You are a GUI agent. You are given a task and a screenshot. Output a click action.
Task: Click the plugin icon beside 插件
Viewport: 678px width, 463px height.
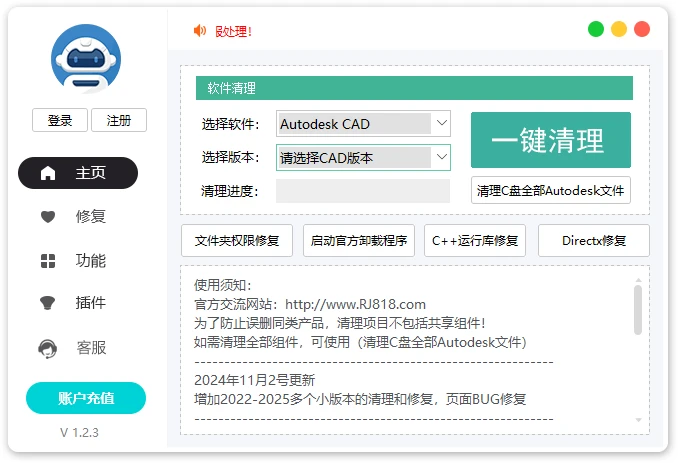coord(48,303)
